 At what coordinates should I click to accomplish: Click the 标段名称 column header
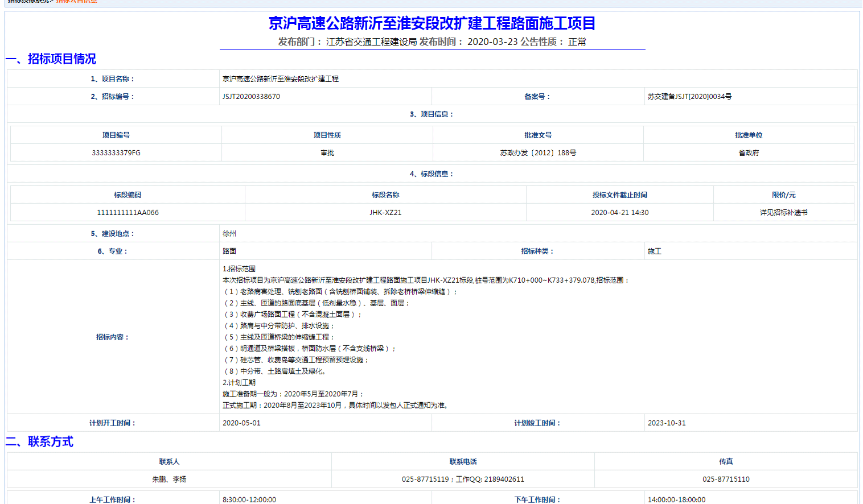click(385, 195)
